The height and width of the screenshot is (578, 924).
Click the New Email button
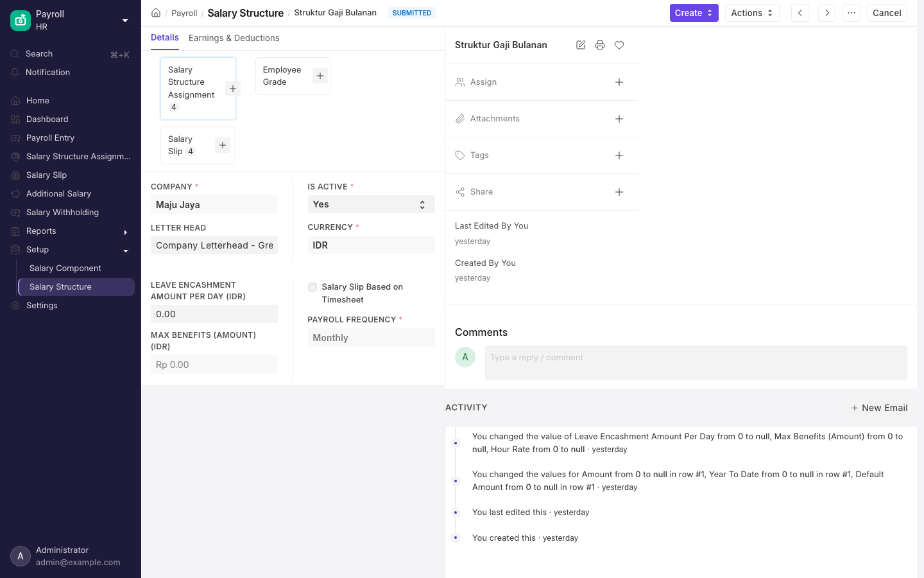879,408
